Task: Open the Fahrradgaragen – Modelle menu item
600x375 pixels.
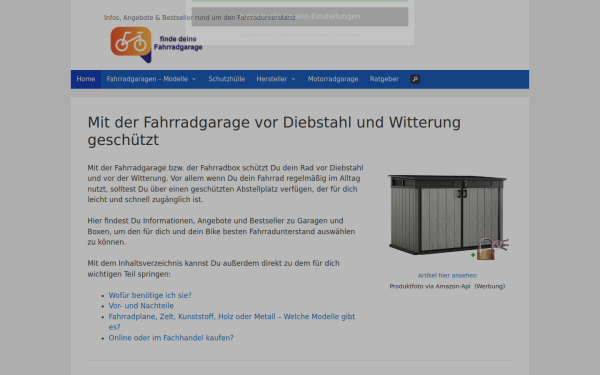Action: [147, 79]
